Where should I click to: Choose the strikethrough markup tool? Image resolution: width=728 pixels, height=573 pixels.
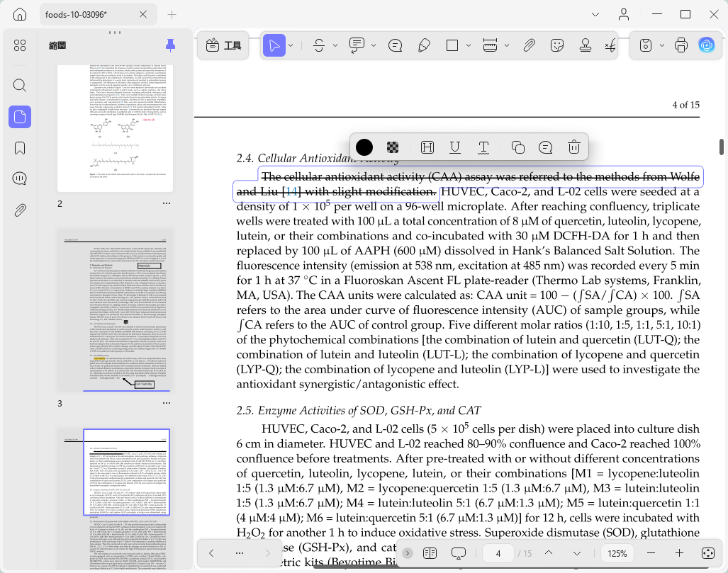click(x=319, y=45)
